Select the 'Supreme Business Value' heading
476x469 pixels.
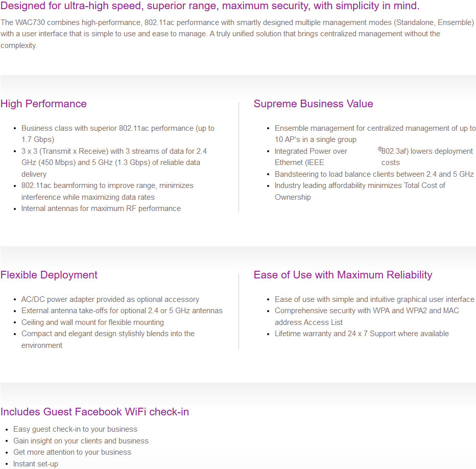[313, 104]
